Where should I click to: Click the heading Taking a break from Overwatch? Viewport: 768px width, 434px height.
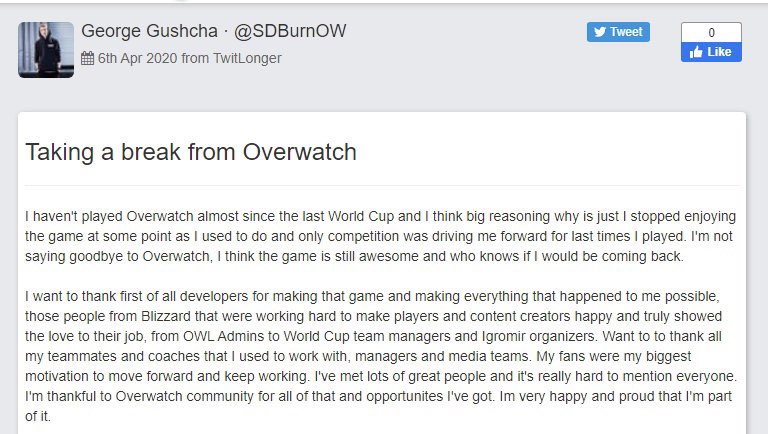point(190,152)
